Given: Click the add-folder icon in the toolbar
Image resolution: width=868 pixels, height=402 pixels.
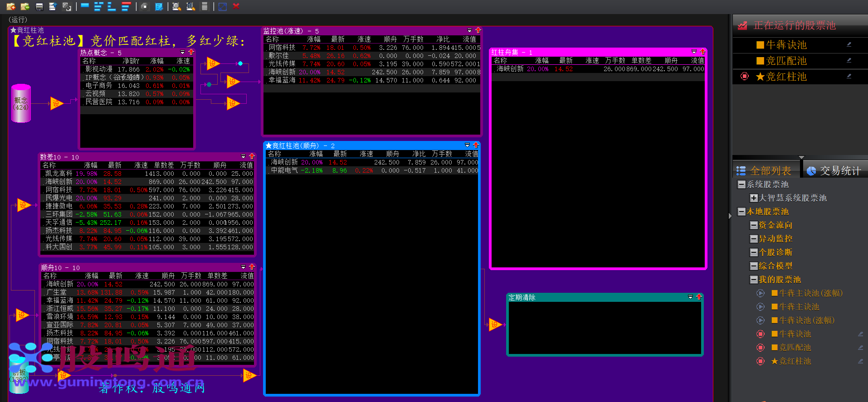Looking at the screenshot, I should pos(11,6).
